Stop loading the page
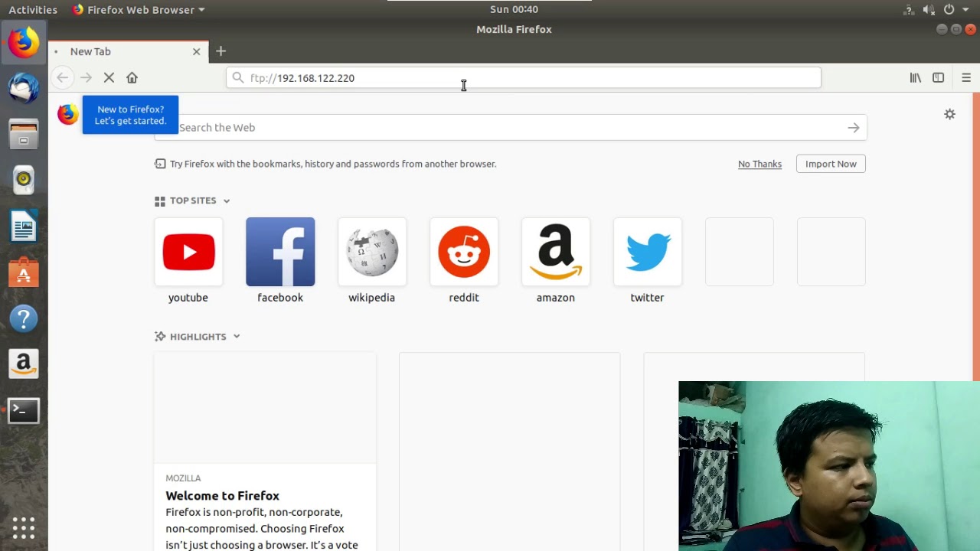980x551 pixels. click(x=109, y=77)
